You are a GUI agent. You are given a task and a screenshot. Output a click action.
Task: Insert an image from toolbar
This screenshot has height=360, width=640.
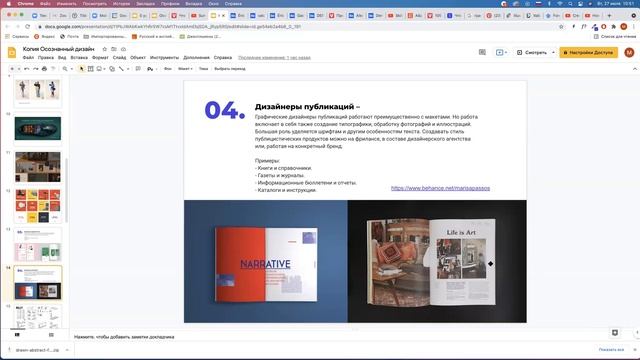tap(99, 69)
